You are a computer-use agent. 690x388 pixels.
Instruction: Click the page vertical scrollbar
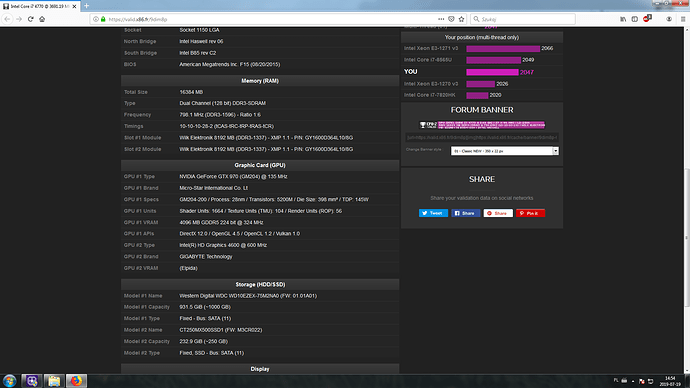[686, 201]
